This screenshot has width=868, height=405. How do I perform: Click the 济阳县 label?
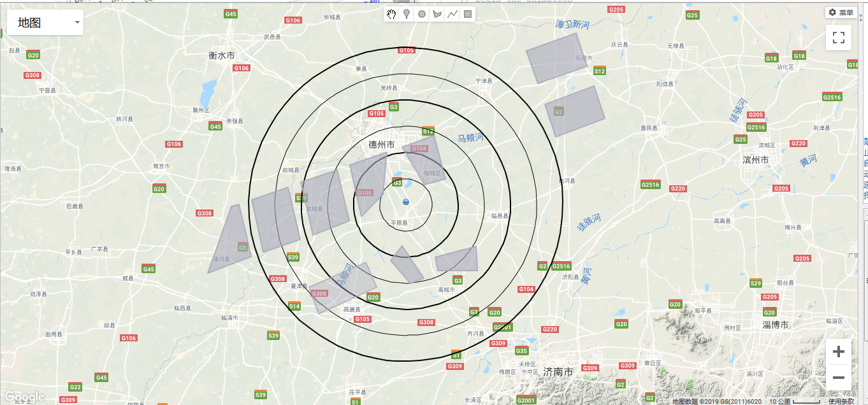[x=570, y=277]
